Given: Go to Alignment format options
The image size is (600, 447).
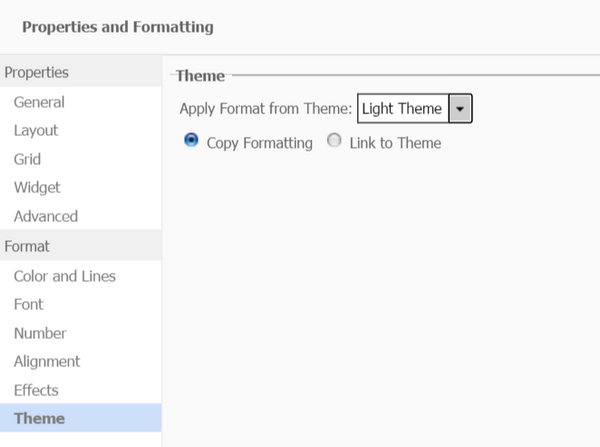Looking at the screenshot, I should pyautogui.click(x=47, y=361).
